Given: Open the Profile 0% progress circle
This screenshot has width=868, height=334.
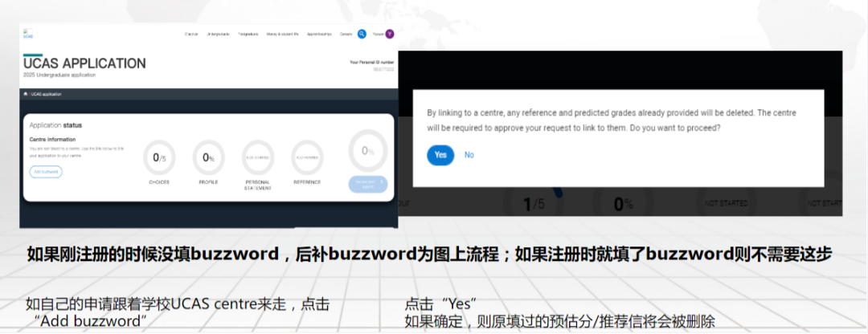Looking at the screenshot, I should tap(209, 157).
